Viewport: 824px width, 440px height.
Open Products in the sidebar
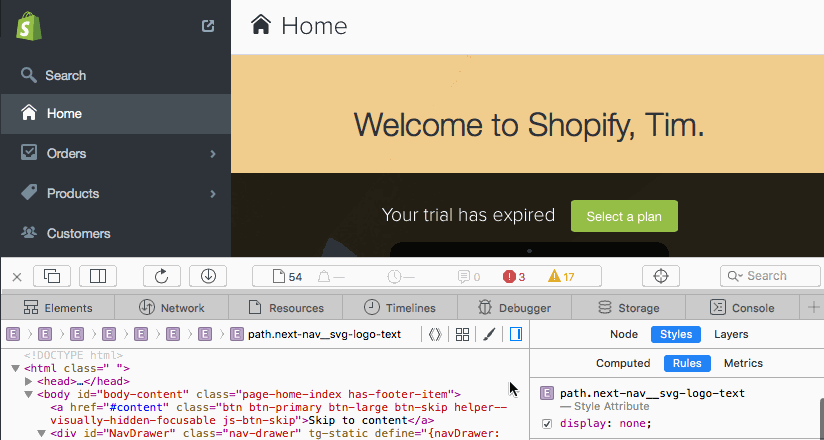click(x=116, y=193)
